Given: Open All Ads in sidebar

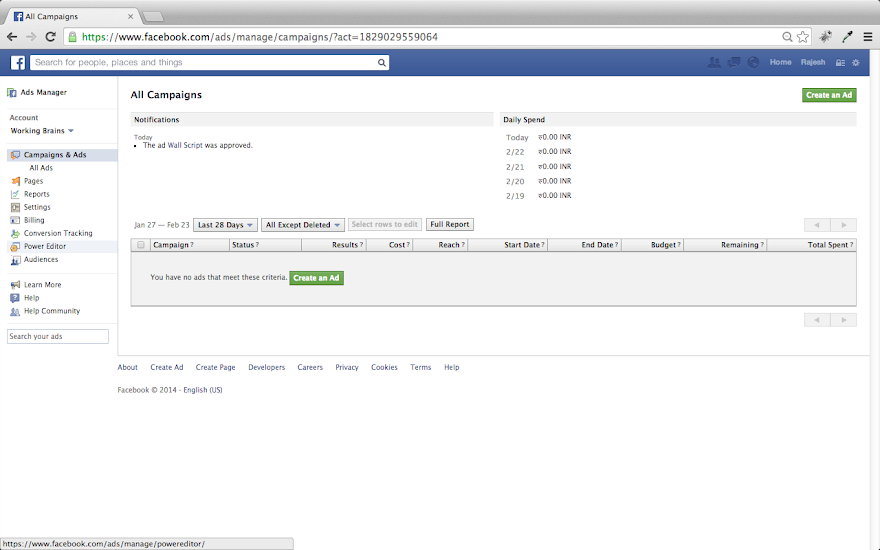Looking at the screenshot, I should pos(41,168).
